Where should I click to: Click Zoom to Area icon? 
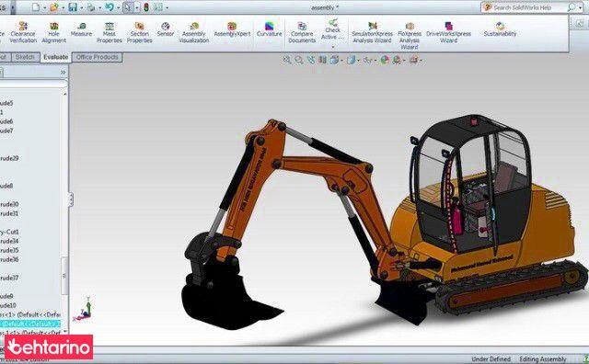click(x=299, y=60)
